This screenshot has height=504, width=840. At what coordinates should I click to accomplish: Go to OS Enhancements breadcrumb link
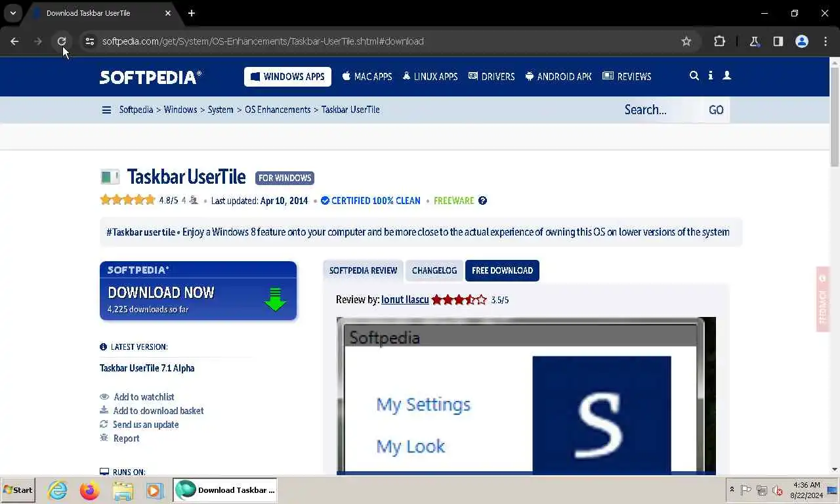(278, 110)
